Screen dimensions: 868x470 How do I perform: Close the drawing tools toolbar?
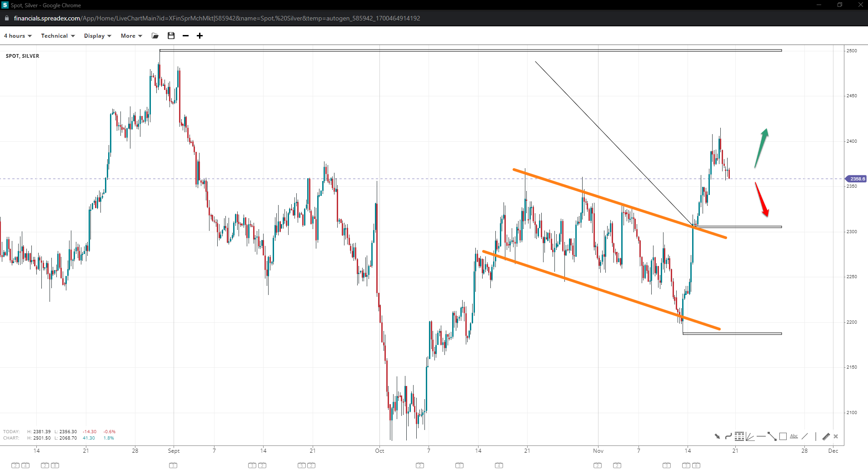pyautogui.click(x=836, y=436)
